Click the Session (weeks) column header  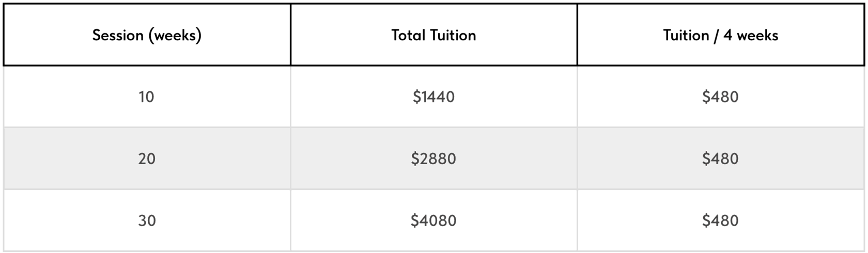click(x=147, y=35)
